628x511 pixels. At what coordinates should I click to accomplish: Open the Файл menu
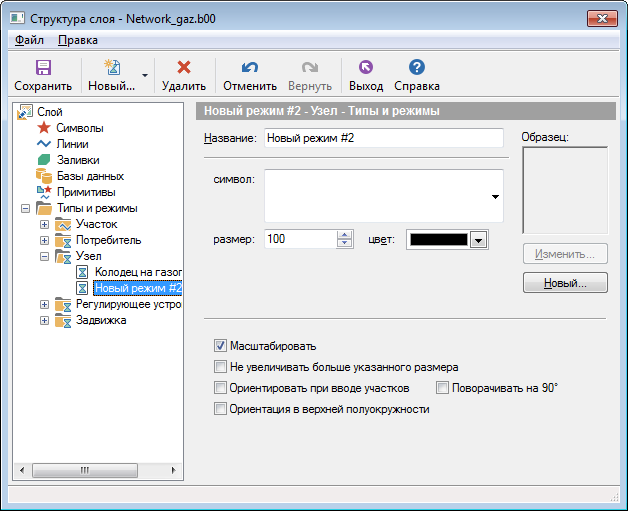(29, 40)
